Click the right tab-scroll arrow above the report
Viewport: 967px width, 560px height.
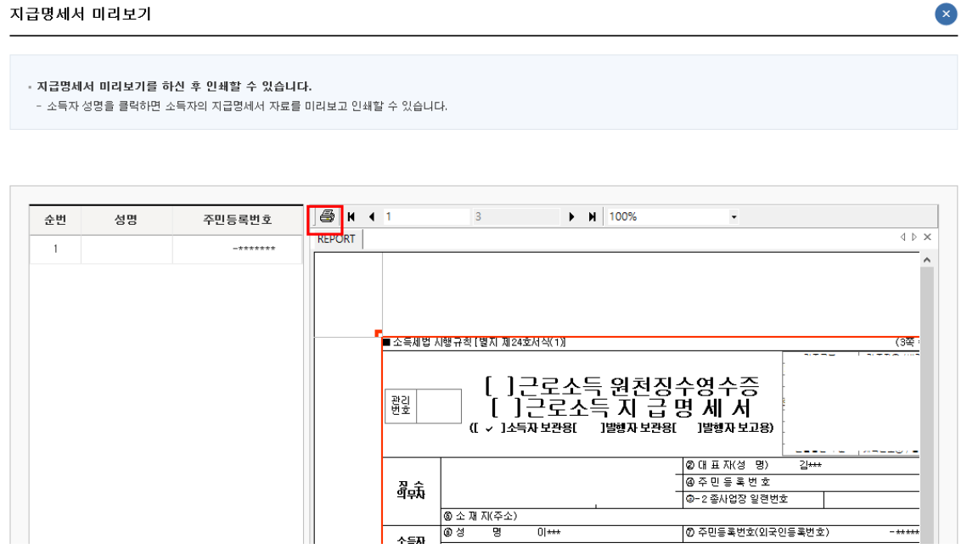[914, 237]
